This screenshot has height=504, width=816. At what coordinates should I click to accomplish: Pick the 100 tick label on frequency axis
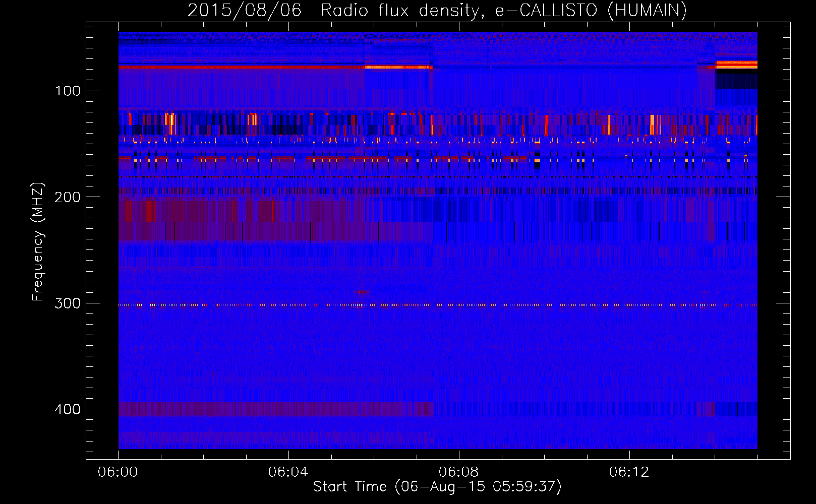point(68,91)
